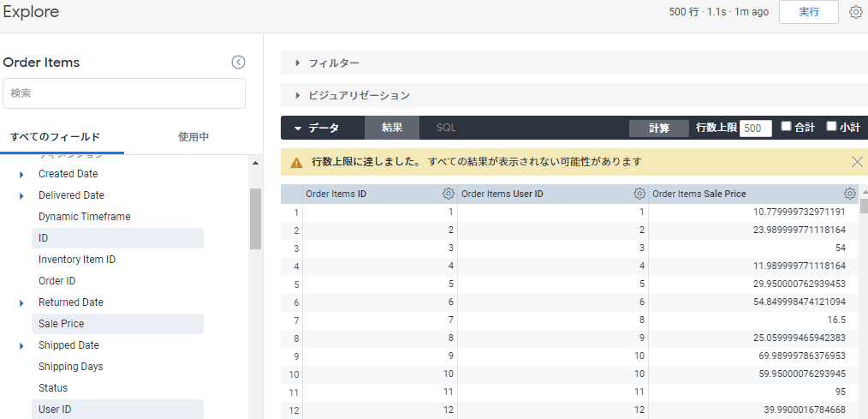Image resolution: width=868 pixels, height=419 pixels.
Task: Expand the Shipped Date field group
Action: tap(21, 346)
